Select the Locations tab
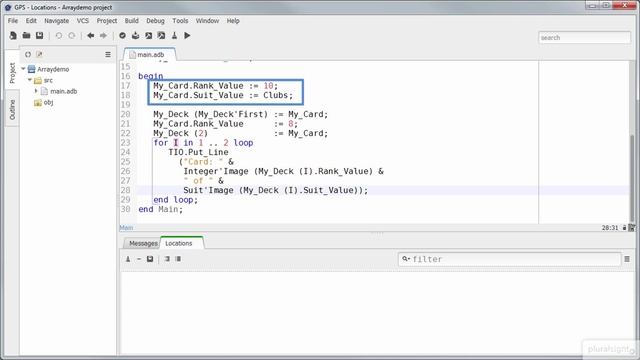 (x=182, y=243)
